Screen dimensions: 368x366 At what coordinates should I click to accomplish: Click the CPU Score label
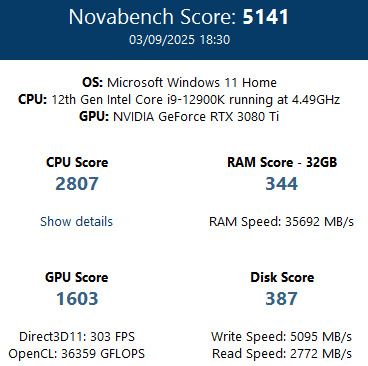tap(77, 162)
